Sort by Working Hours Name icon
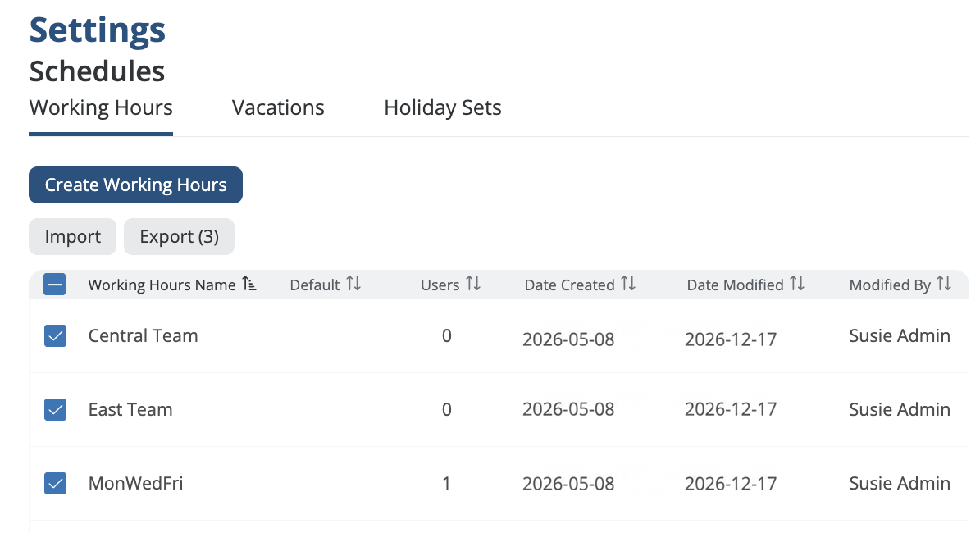Viewport: 980px width, 533px height. coord(250,285)
